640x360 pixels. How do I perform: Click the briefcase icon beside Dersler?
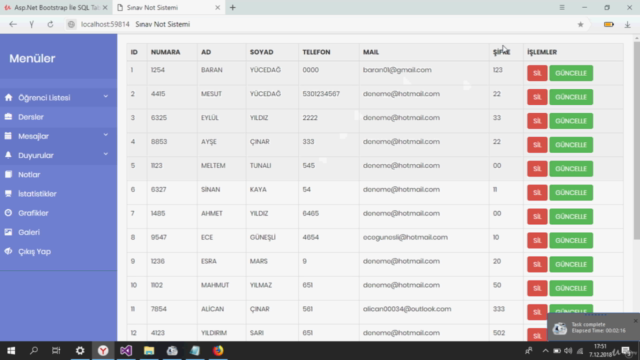click(9, 117)
